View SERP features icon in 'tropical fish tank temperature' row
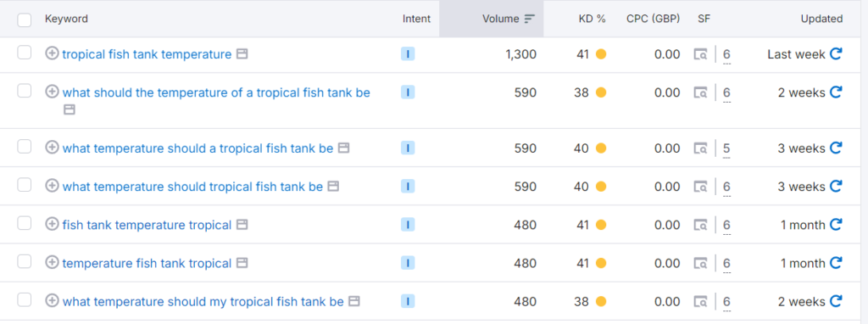This screenshot has width=868, height=324. (x=701, y=54)
